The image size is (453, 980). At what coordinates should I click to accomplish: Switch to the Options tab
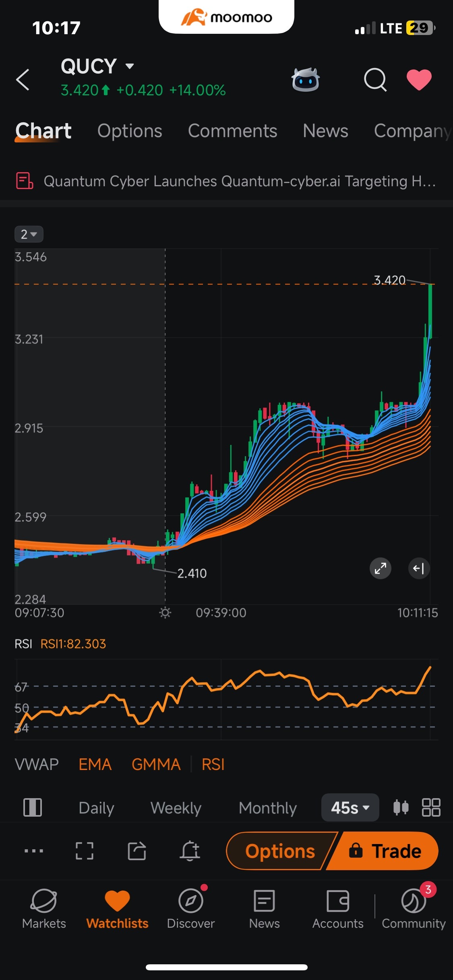(x=130, y=131)
